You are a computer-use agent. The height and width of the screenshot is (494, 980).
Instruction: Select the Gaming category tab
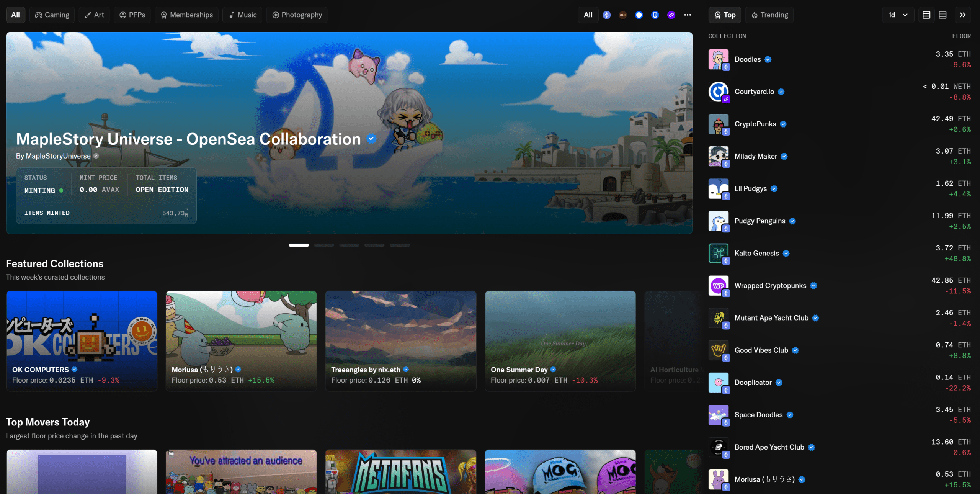(52, 15)
